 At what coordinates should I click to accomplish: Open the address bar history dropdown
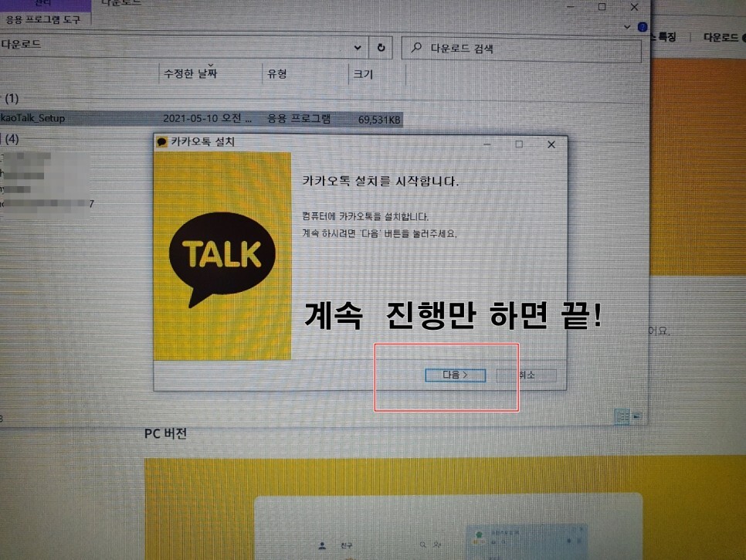pos(358,48)
